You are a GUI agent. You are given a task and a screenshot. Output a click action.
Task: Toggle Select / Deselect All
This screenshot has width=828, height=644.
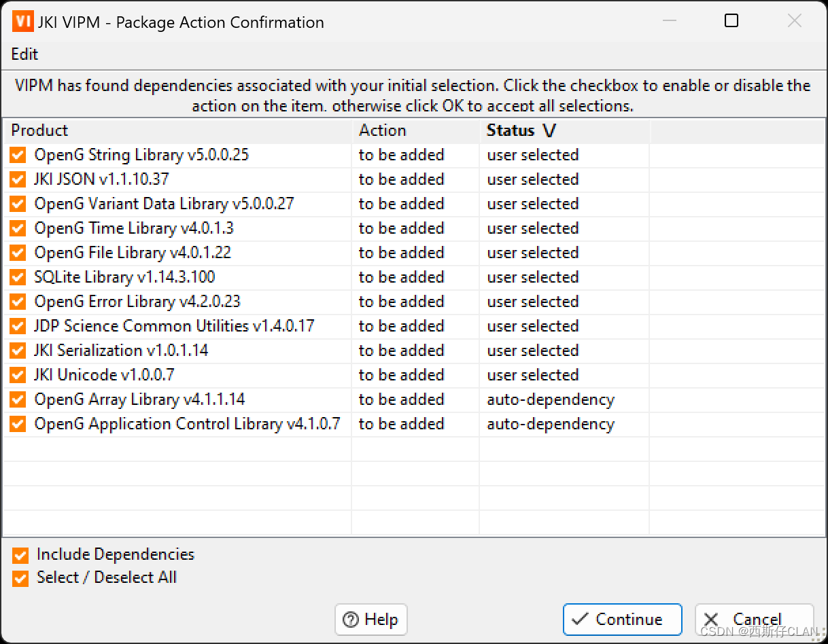pyautogui.click(x=20, y=578)
